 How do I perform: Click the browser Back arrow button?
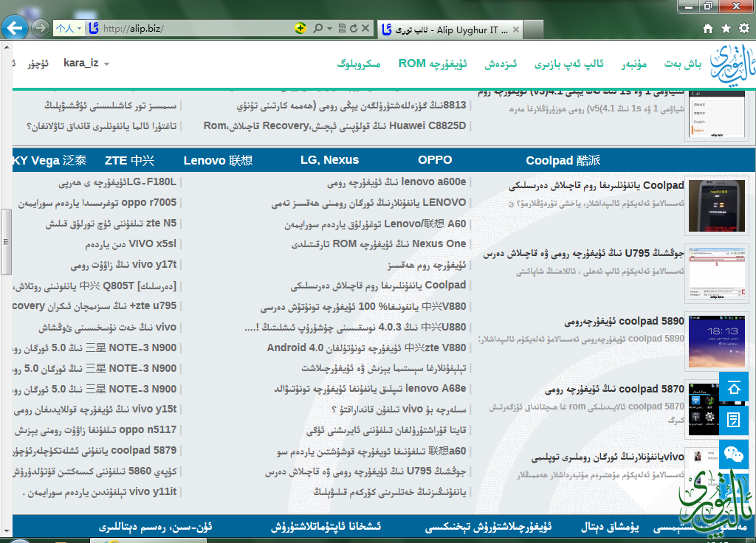[x=16, y=28]
